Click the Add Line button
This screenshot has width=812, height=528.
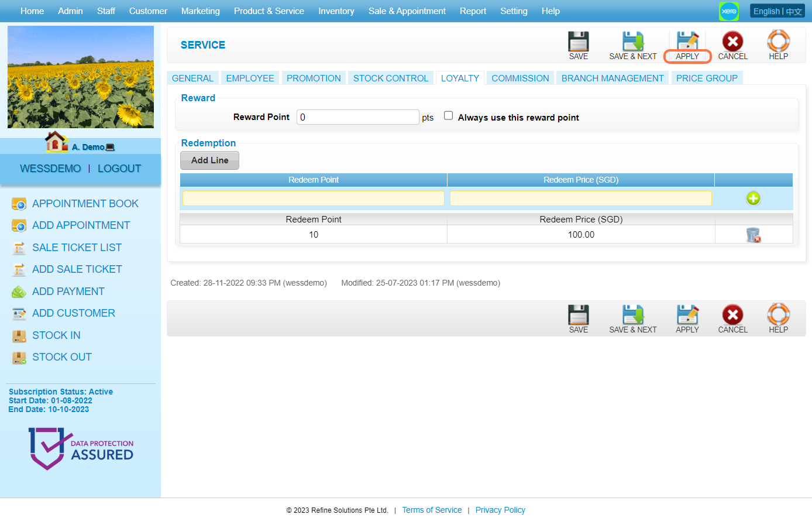209,160
